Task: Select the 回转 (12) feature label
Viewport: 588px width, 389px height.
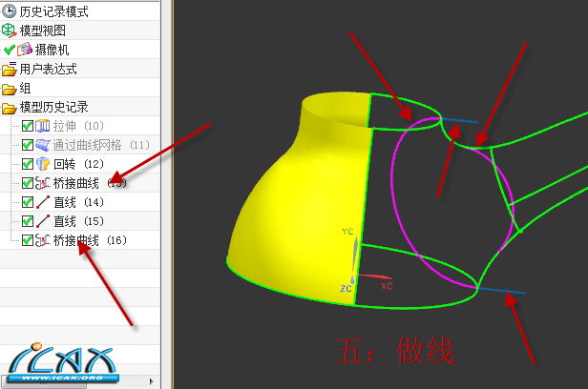Action: (x=78, y=164)
